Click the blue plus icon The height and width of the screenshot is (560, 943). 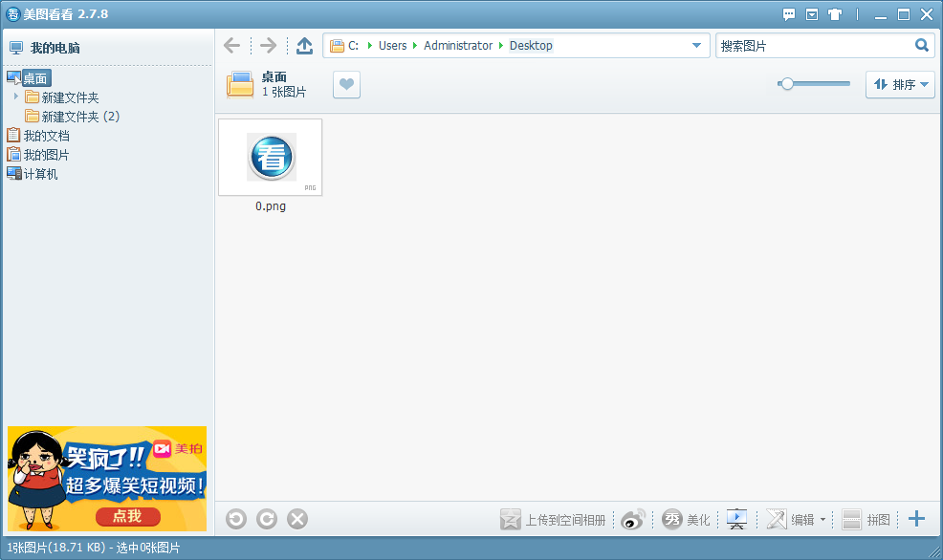point(916,519)
